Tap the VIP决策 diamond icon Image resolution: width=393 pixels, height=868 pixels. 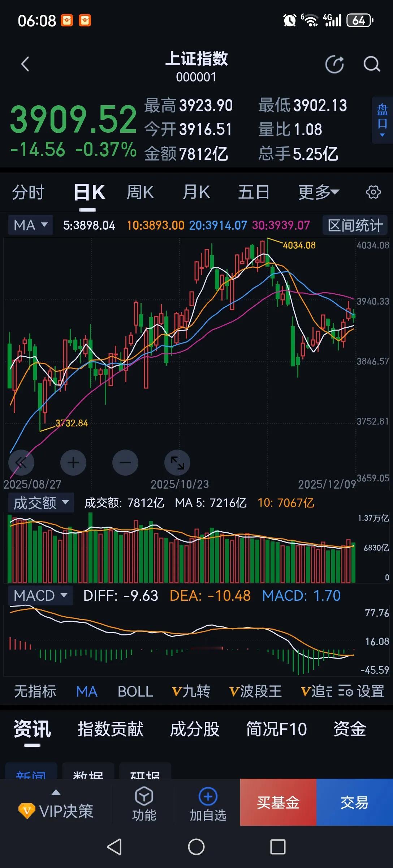pyautogui.click(x=27, y=811)
